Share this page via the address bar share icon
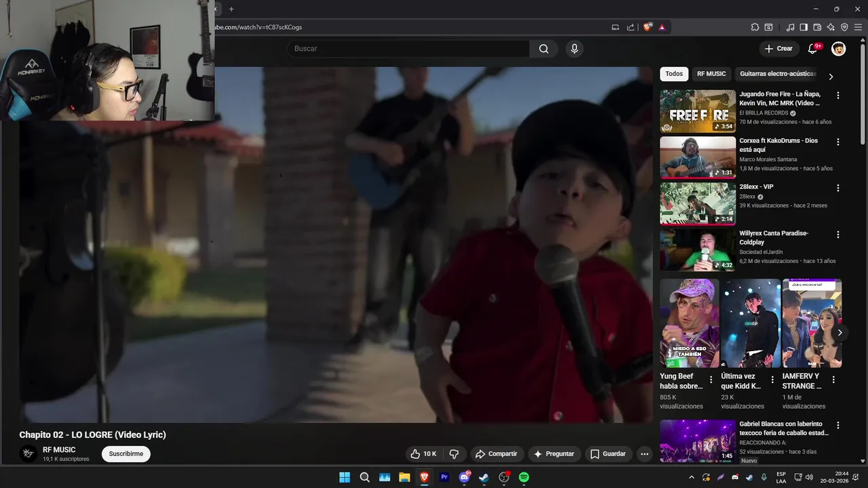Image resolution: width=868 pixels, height=488 pixels. click(x=631, y=27)
